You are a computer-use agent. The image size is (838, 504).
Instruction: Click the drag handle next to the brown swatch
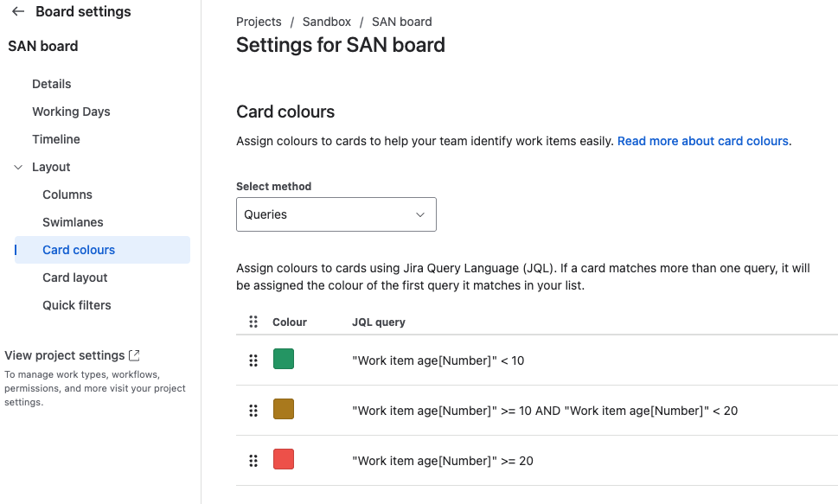click(253, 411)
